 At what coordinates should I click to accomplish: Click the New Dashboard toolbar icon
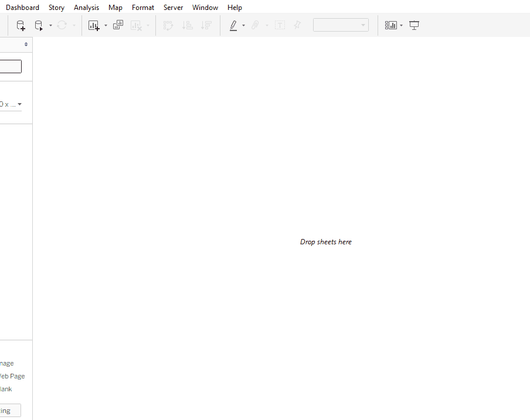point(118,25)
